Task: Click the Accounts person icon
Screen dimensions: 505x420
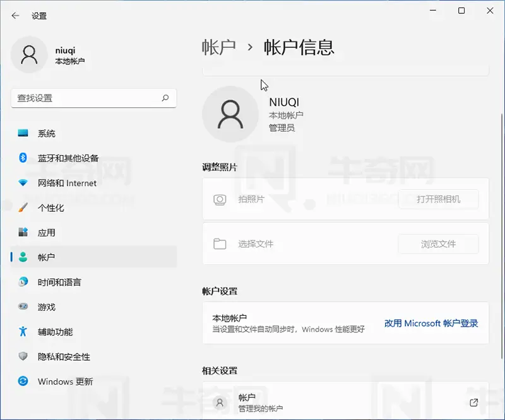Action: (x=23, y=257)
